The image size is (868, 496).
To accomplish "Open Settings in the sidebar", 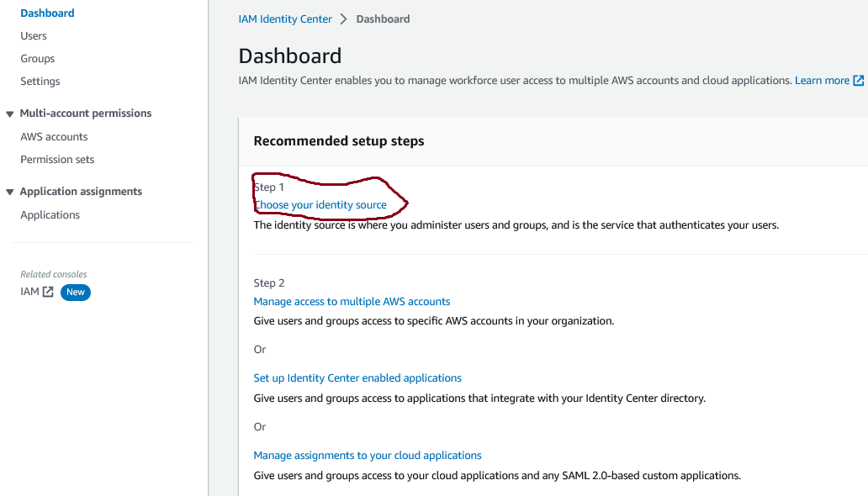I will tap(40, 82).
